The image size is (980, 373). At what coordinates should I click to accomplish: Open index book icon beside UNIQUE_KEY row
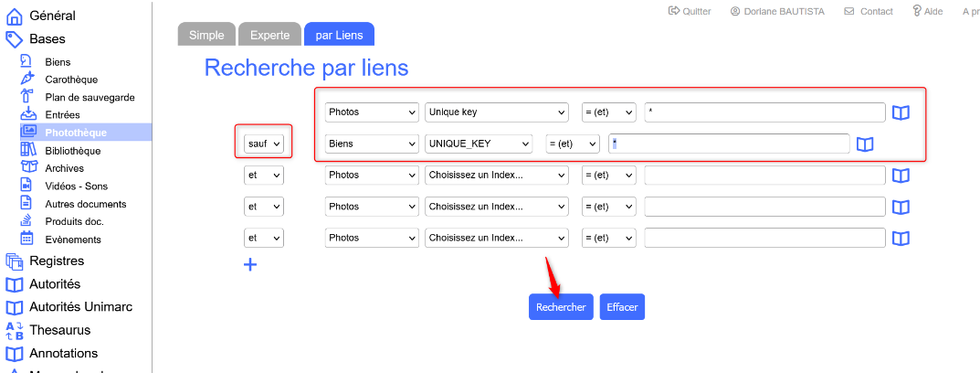pos(865,144)
